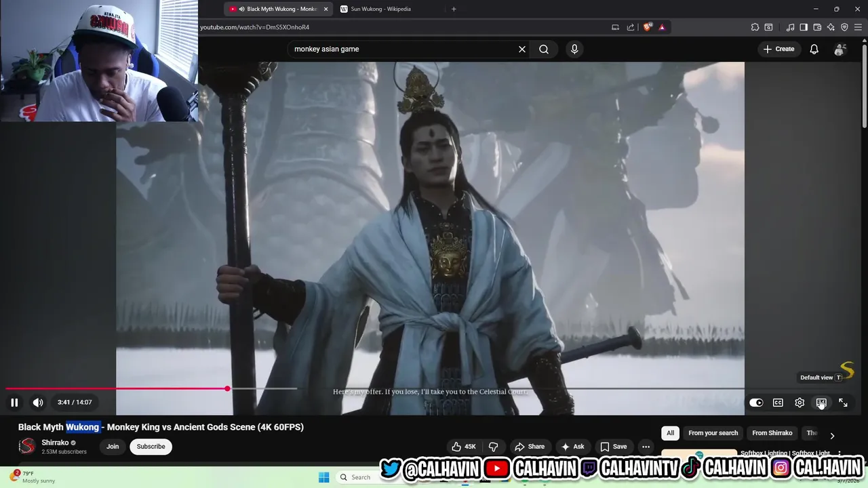Viewport: 868px width, 488px height.
Task: Switch player to default view
Action: 821,403
